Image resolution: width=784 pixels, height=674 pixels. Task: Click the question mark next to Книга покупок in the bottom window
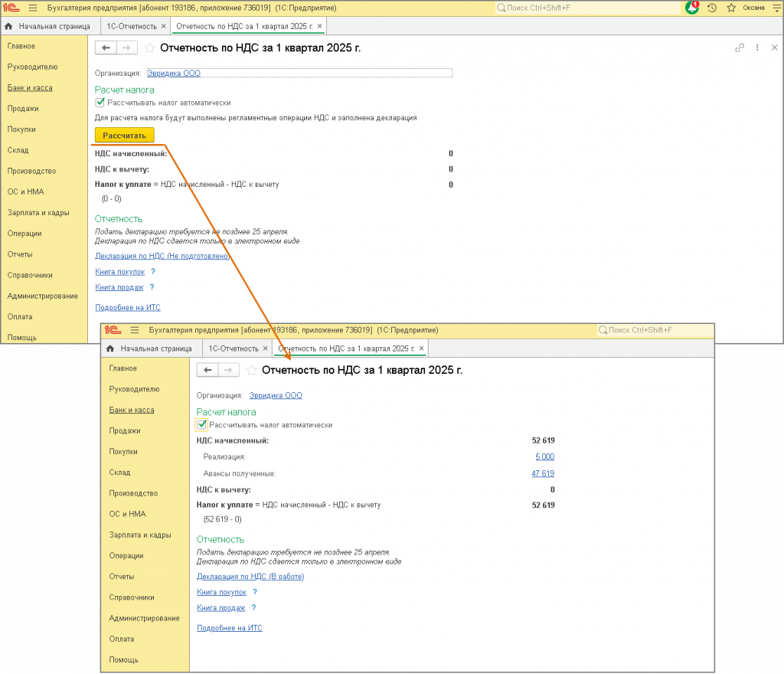(x=255, y=592)
